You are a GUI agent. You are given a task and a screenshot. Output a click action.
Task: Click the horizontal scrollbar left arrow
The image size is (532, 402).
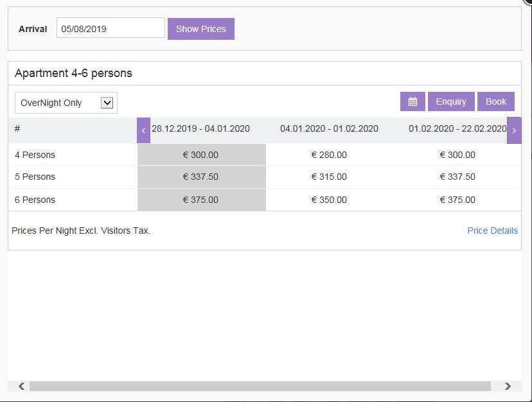(21, 386)
